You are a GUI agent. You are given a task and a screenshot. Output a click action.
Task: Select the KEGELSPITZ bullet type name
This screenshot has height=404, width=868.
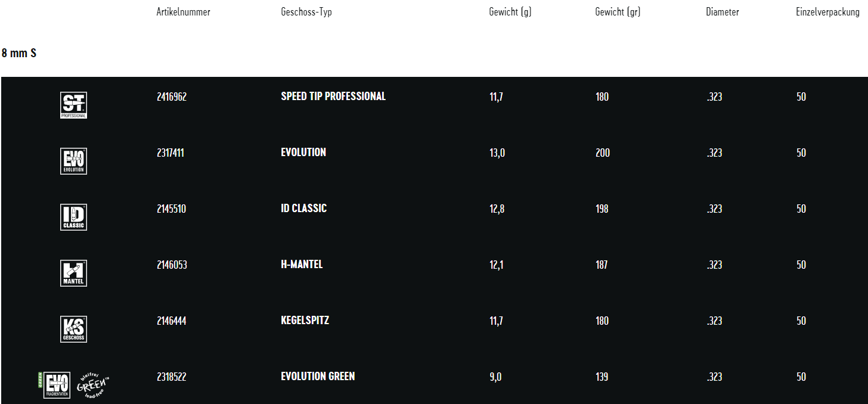[x=305, y=321]
